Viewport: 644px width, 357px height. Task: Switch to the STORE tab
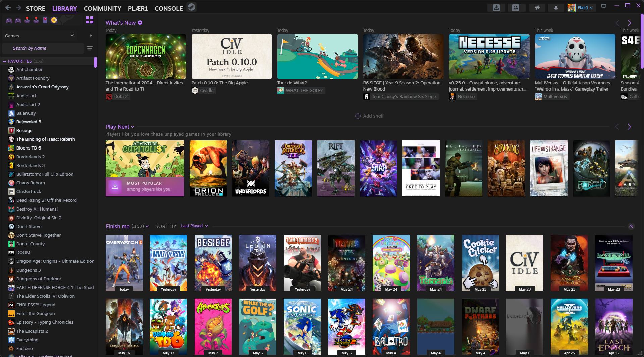pyautogui.click(x=36, y=8)
